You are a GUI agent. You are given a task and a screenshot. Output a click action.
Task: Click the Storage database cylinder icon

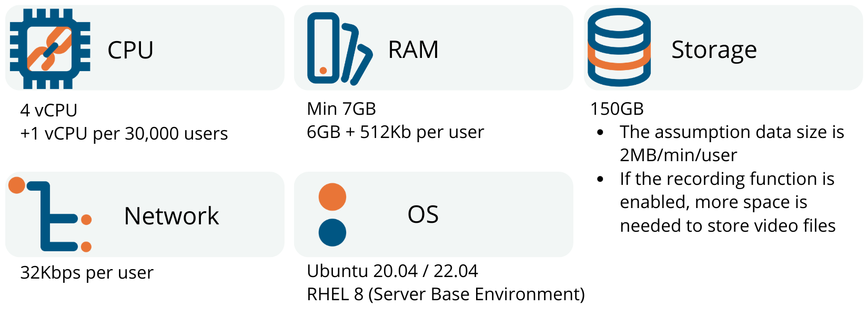point(619,47)
